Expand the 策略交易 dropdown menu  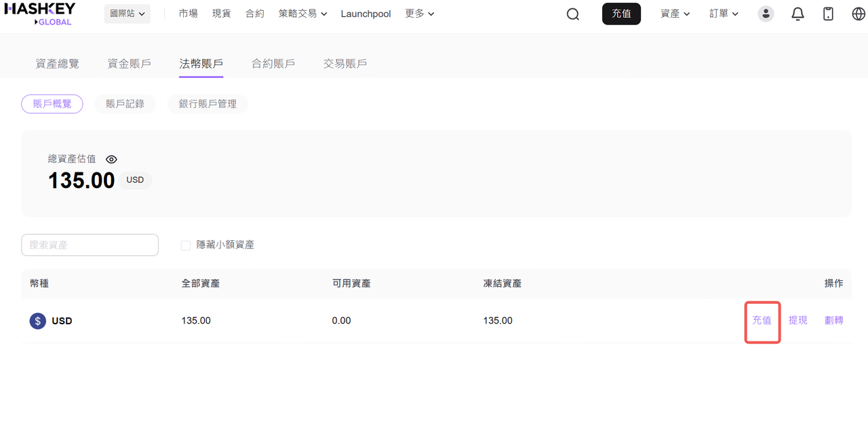[x=302, y=14]
